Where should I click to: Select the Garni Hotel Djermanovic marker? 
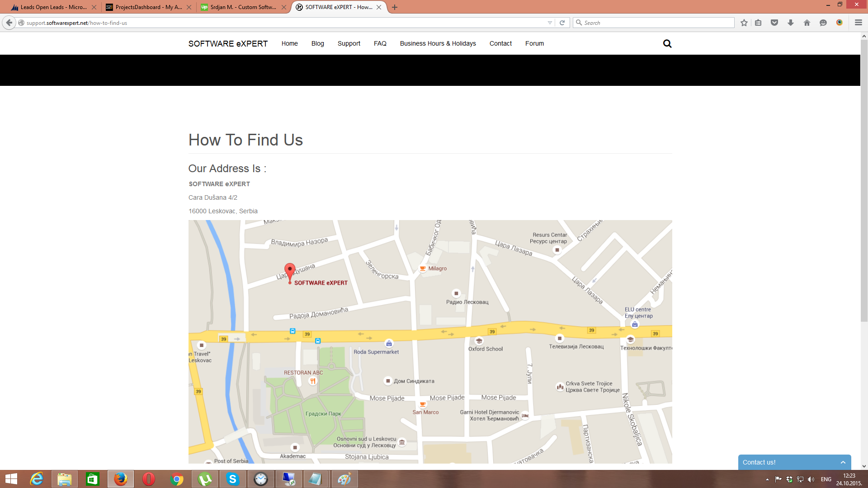click(525, 415)
